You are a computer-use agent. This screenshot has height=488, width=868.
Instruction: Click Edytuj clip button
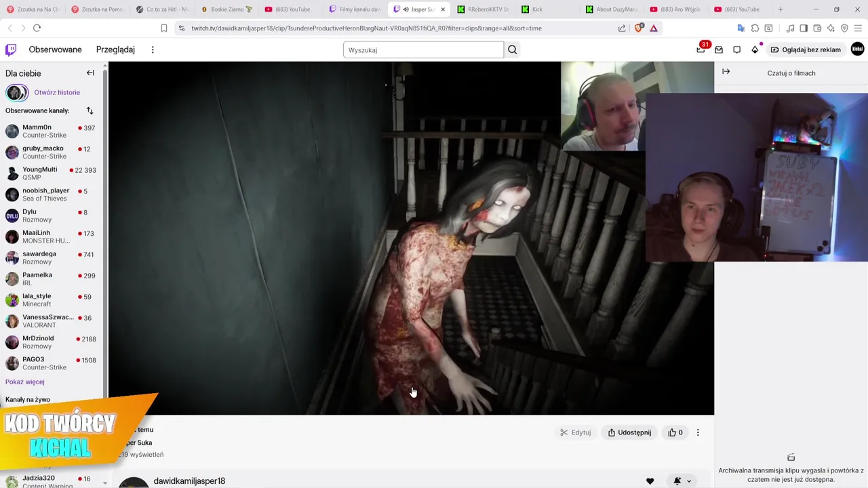click(576, 432)
